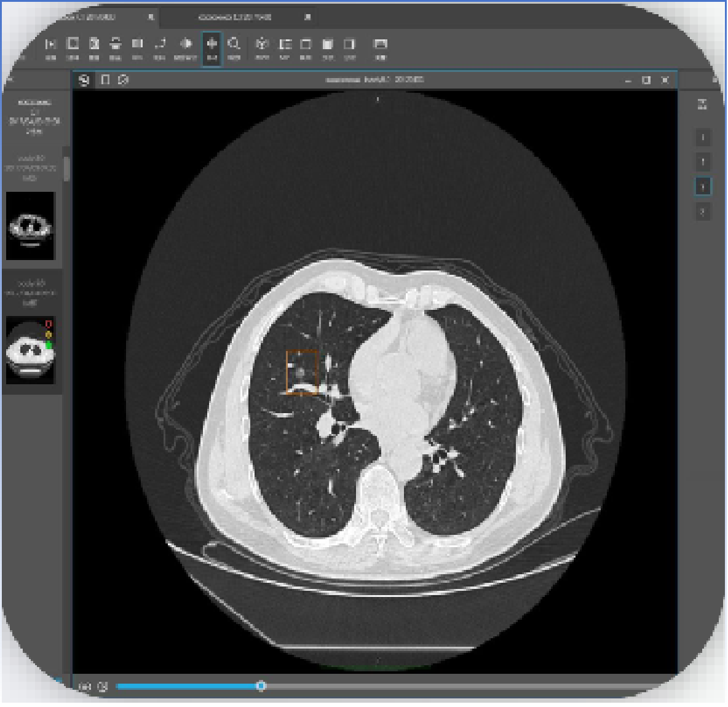Close the first study tab
The height and width of the screenshot is (707, 728).
pos(151,17)
